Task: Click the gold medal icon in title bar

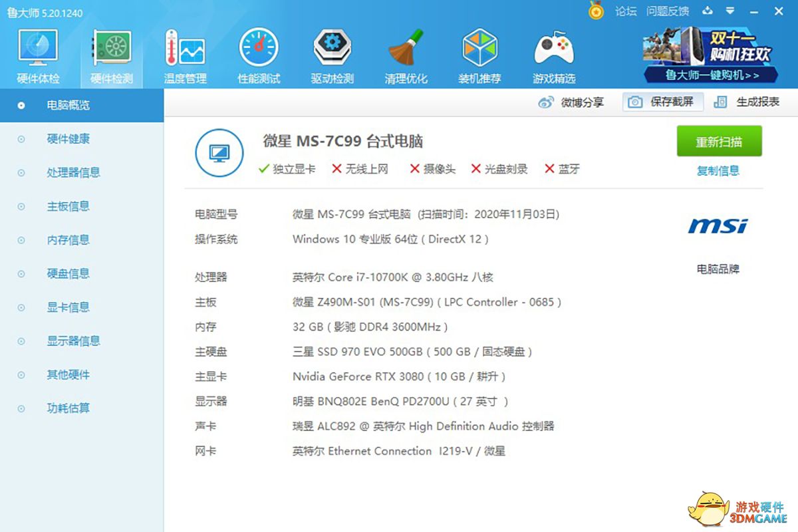Action: [596, 11]
